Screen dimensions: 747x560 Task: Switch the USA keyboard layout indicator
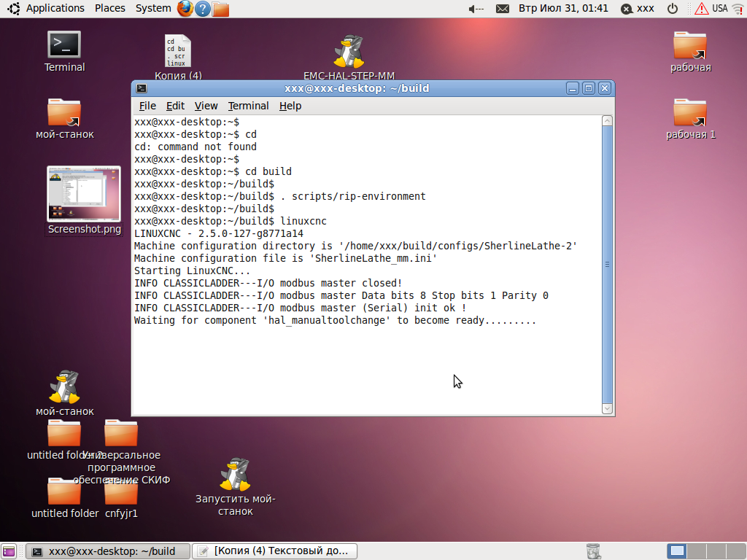720,9
